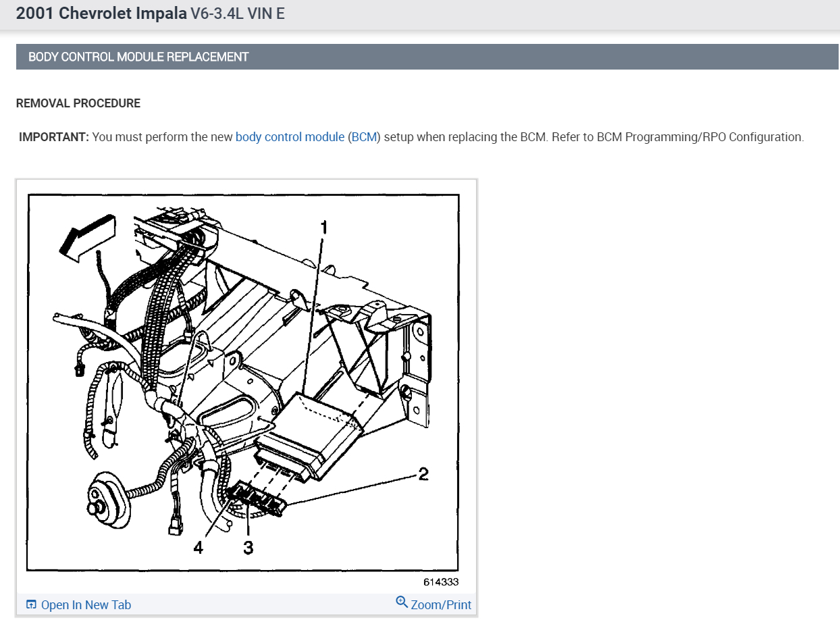The height and width of the screenshot is (622, 840).
Task: Click the 'V6-3.4L VIN E' engine text
Action: click(238, 14)
